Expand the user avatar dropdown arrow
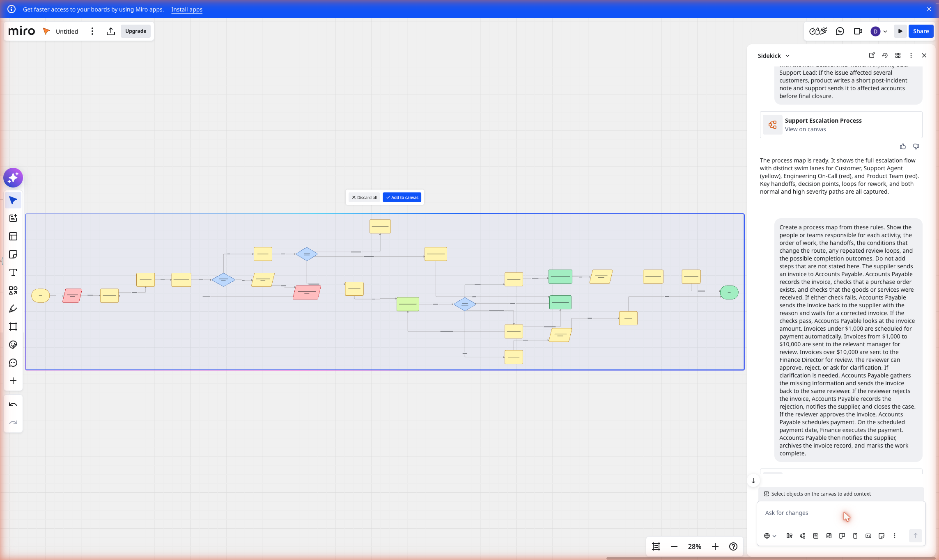939x560 pixels. pyautogui.click(x=885, y=31)
